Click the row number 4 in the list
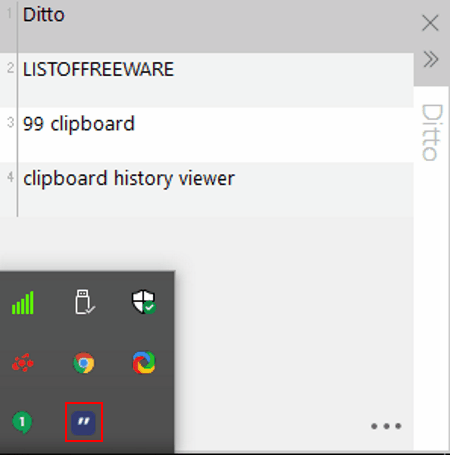 (x=10, y=177)
